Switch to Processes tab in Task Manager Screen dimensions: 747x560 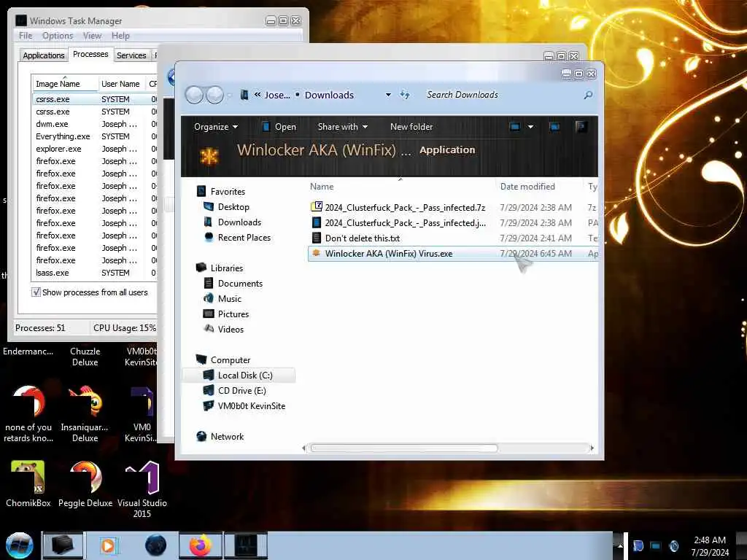pos(90,54)
